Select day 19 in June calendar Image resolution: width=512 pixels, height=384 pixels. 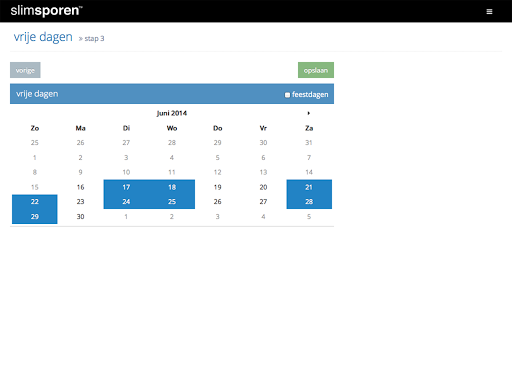[218, 187]
